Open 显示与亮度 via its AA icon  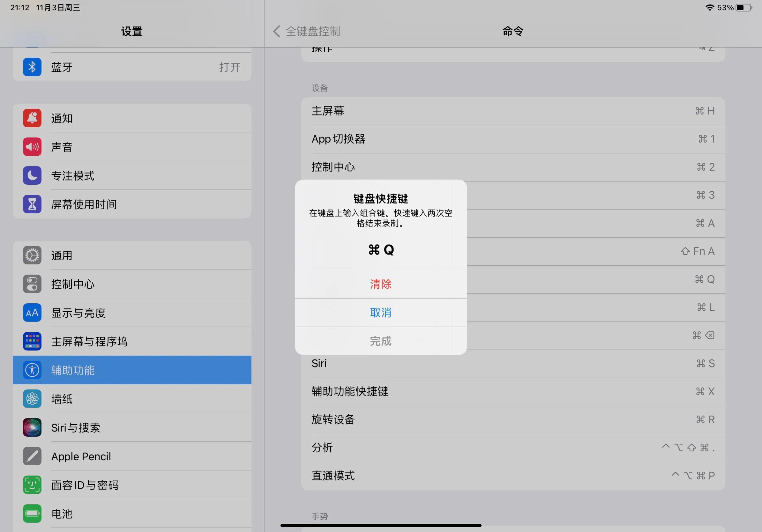[32, 313]
